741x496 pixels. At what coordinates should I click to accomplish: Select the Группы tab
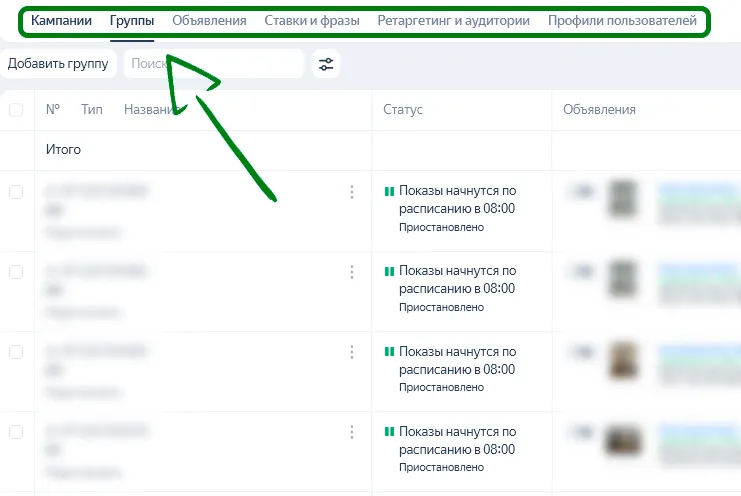click(x=132, y=21)
